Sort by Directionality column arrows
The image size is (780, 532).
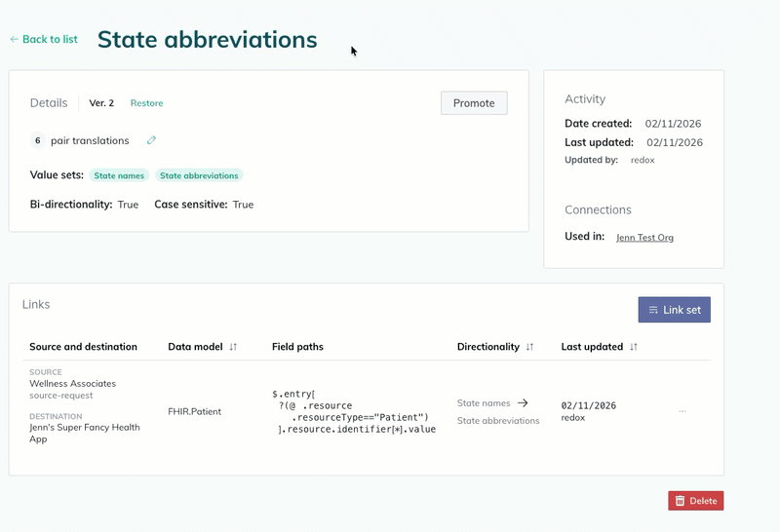click(529, 347)
